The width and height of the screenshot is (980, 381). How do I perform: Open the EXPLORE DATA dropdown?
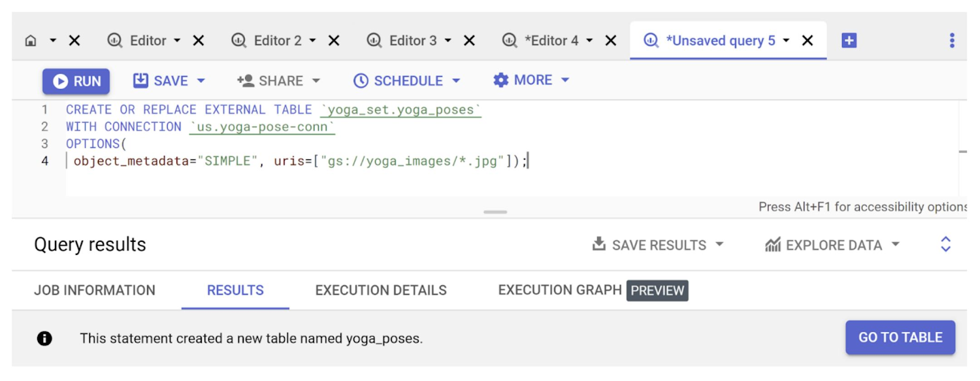click(832, 245)
